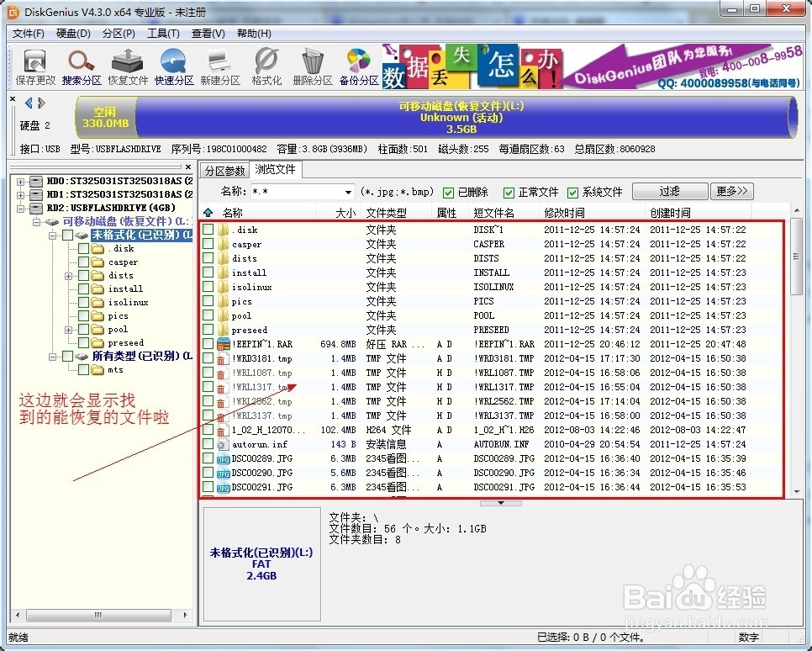
Task: Select the 空闲 330.0MB free space block
Action: pyautogui.click(x=105, y=118)
